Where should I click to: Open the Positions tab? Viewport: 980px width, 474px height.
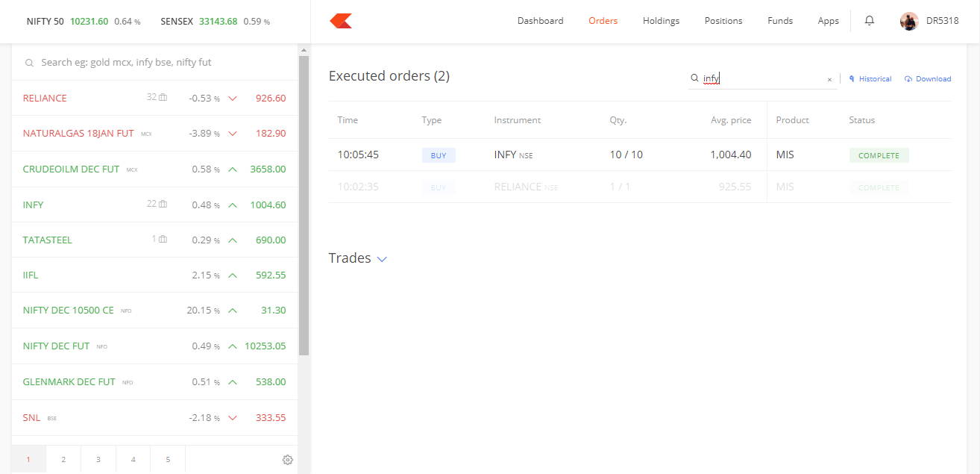coord(723,21)
